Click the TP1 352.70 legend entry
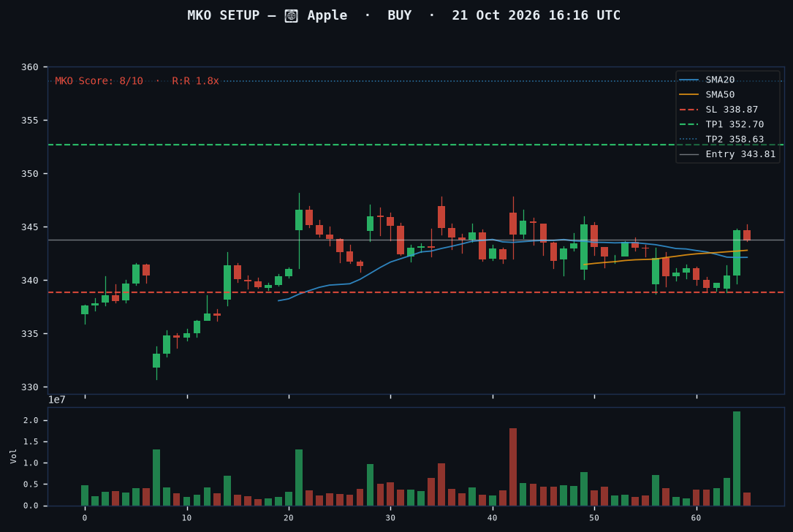 pos(721,124)
